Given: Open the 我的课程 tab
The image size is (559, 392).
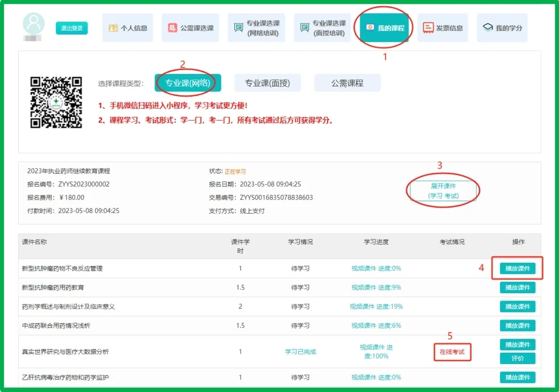Looking at the screenshot, I should point(384,28).
